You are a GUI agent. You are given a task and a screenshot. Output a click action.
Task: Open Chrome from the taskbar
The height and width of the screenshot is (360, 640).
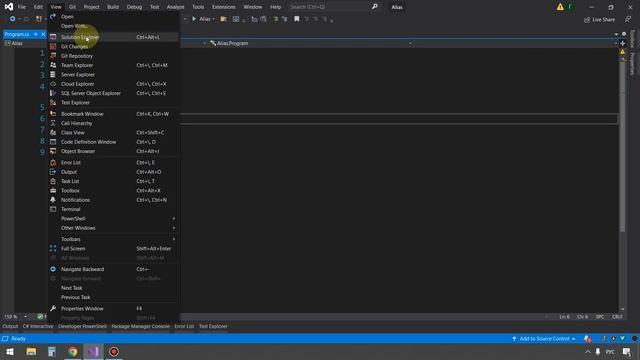(73, 352)
